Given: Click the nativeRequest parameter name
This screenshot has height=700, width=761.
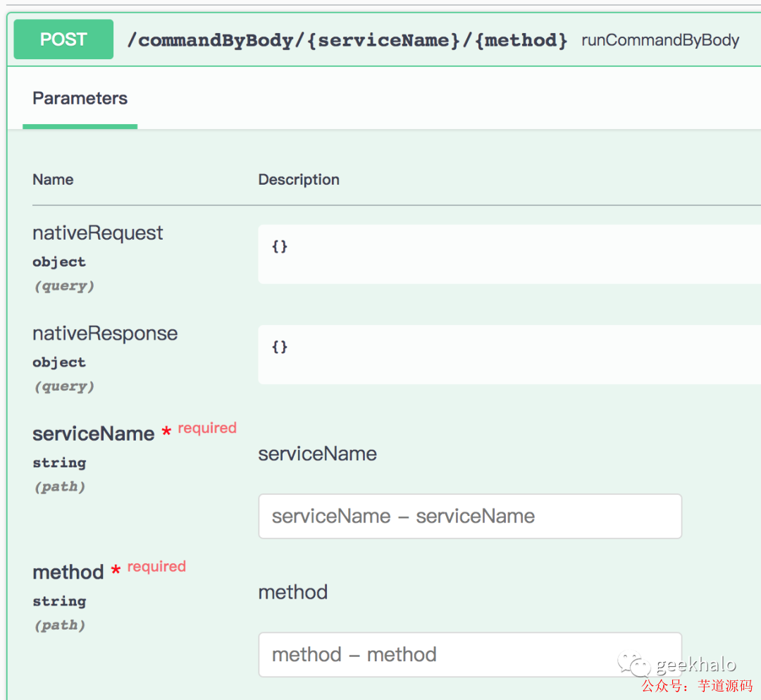Looking at the screenshot, I should coord(97,233).
